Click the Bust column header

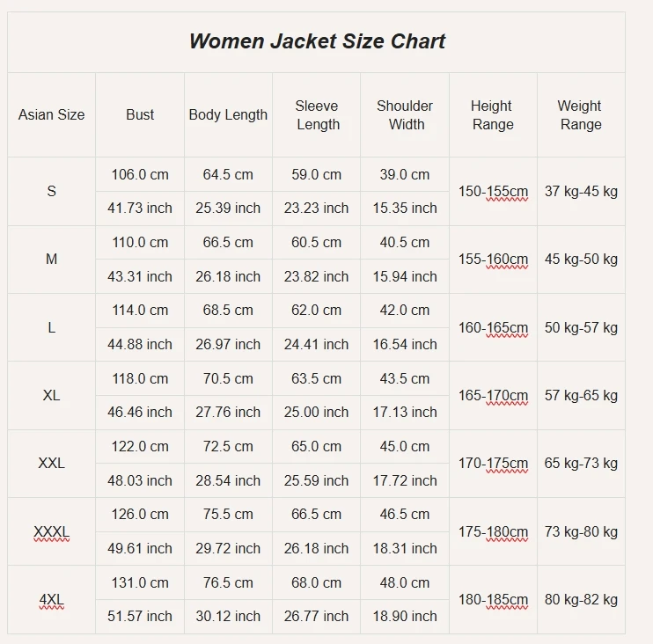[x=140, y=114]
